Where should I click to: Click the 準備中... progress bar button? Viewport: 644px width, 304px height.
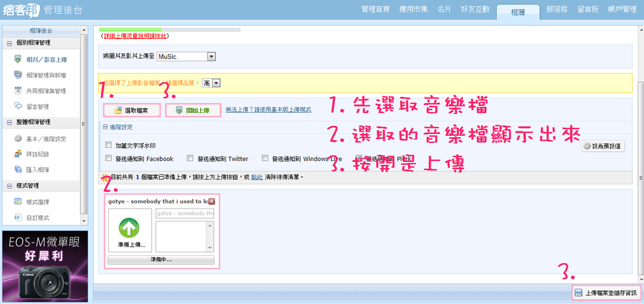pyautogui.click(x=161, y=260)
